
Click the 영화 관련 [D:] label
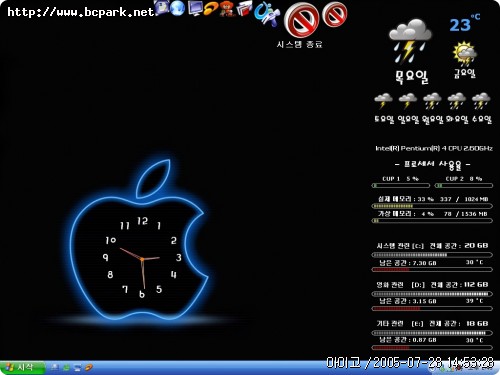tap(400, 285)
